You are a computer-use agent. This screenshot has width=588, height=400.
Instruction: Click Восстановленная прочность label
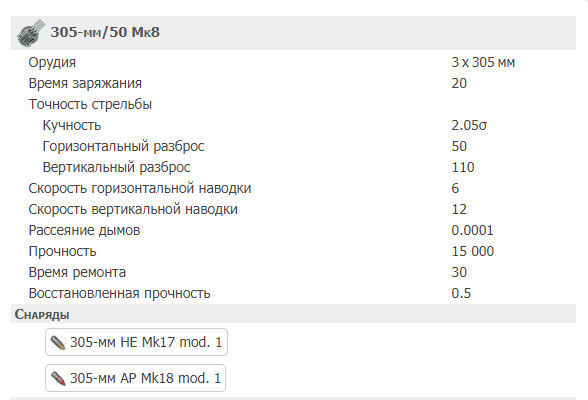[119, 293]
